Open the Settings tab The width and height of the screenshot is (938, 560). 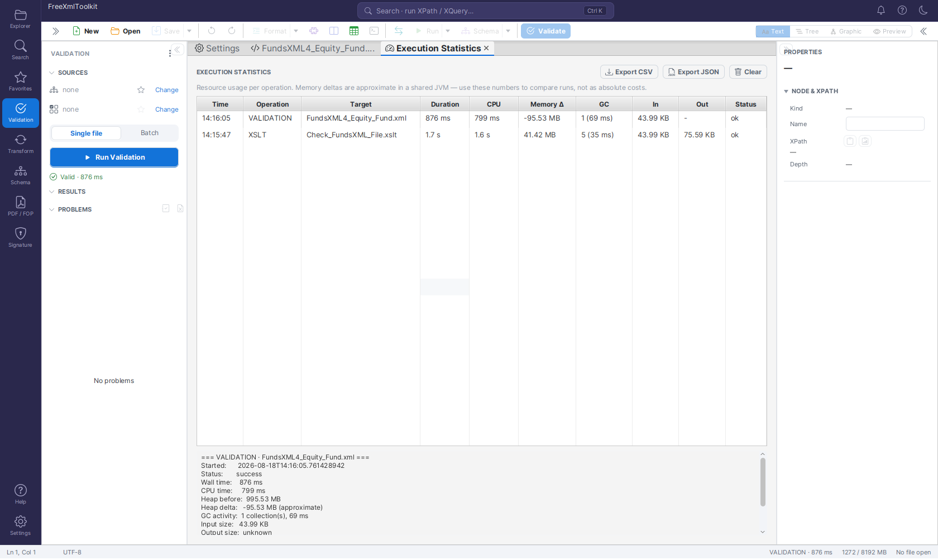click(x=217, y=49)
